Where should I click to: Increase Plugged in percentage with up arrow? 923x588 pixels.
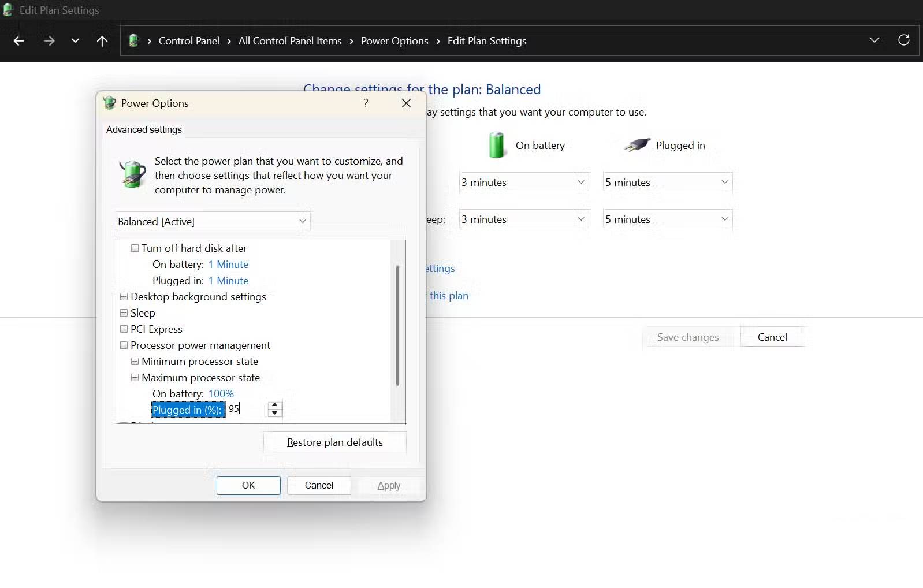275,405
